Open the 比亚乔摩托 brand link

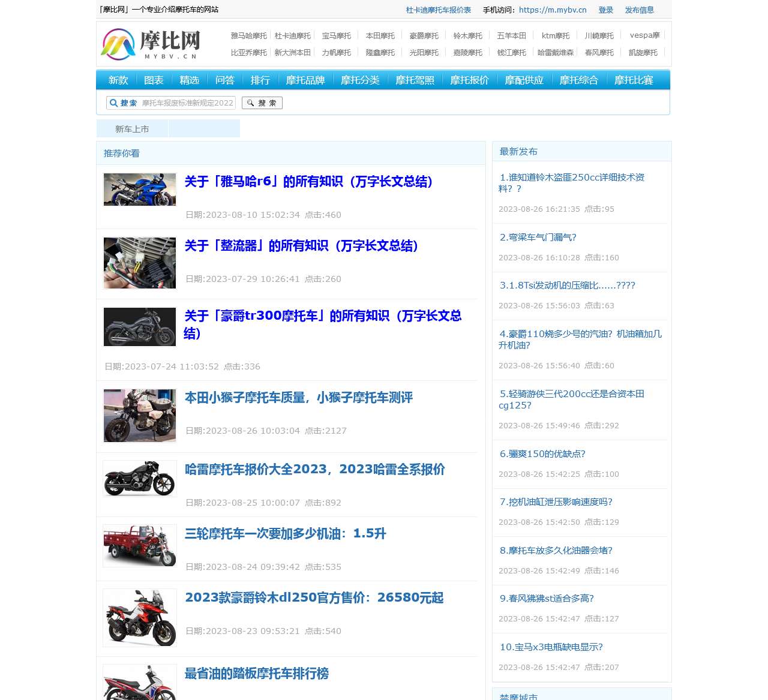(249, 53)
